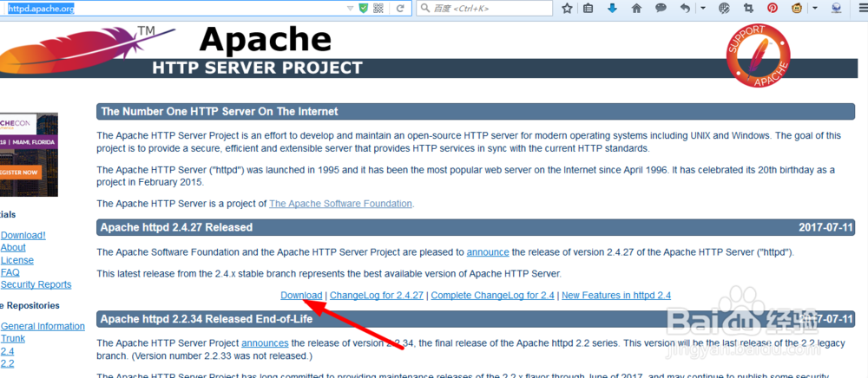This screenshot has height=378, width=868.
Task: Open sidebar Trunk repository link
Action: 13,338
